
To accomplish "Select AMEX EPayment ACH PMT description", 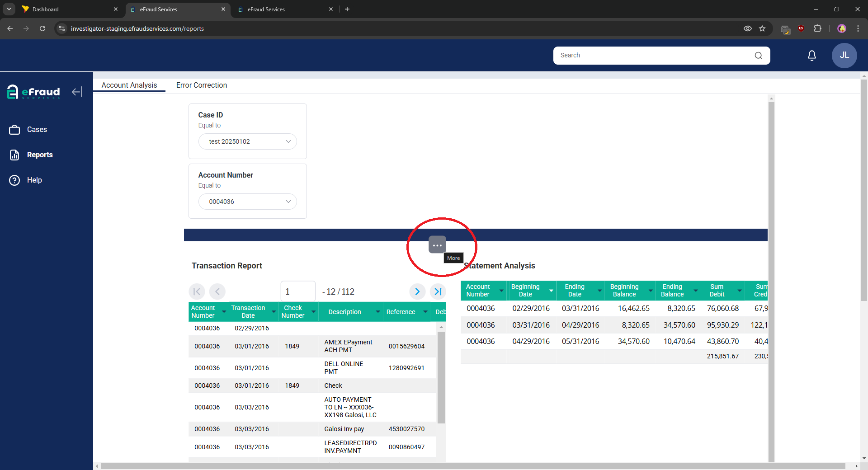I will (348, 346).
